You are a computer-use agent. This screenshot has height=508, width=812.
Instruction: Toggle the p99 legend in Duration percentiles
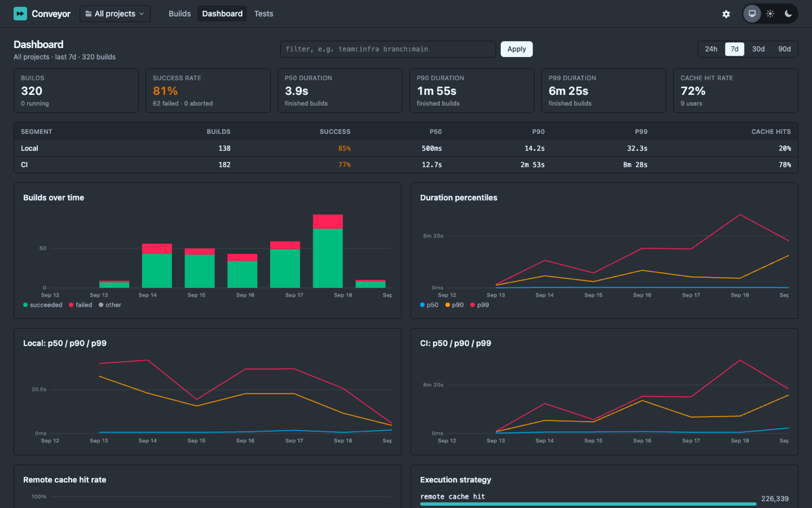tap(479, 305)
